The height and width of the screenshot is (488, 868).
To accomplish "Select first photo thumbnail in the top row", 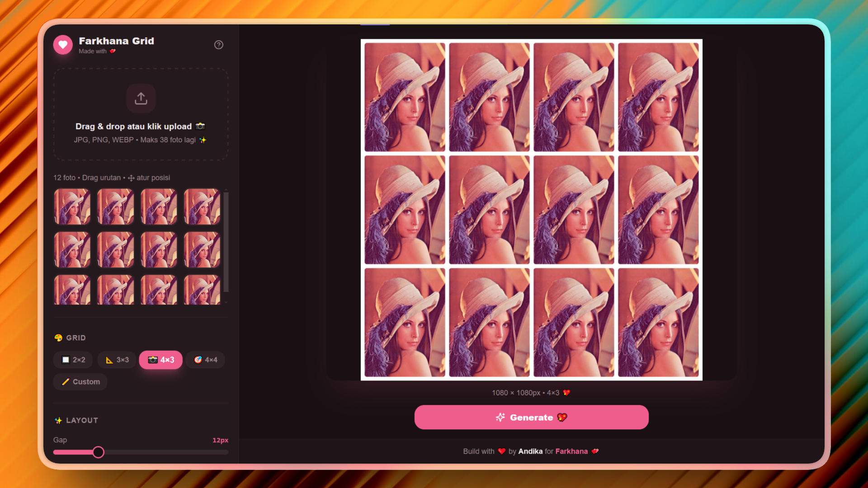I will point(72,207).
